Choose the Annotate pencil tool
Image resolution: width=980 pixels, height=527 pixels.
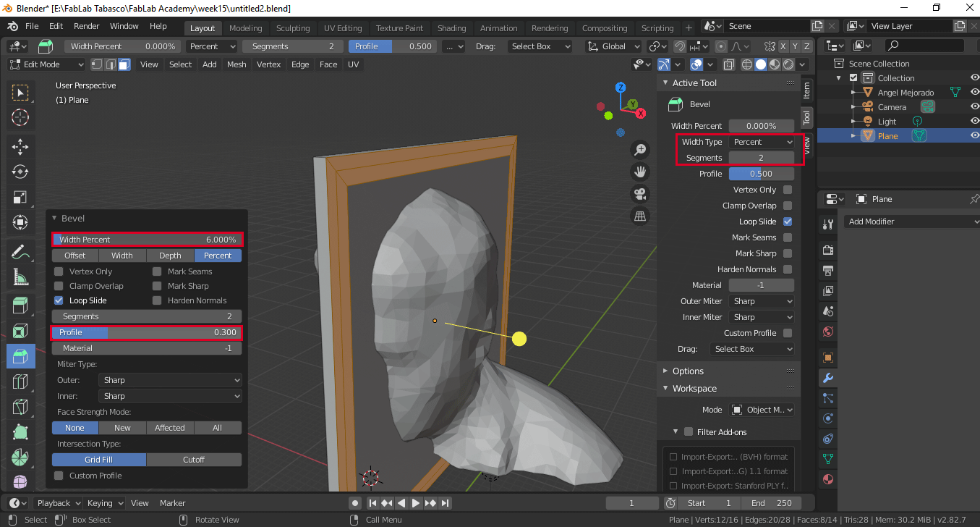click(x=20, y=253)
